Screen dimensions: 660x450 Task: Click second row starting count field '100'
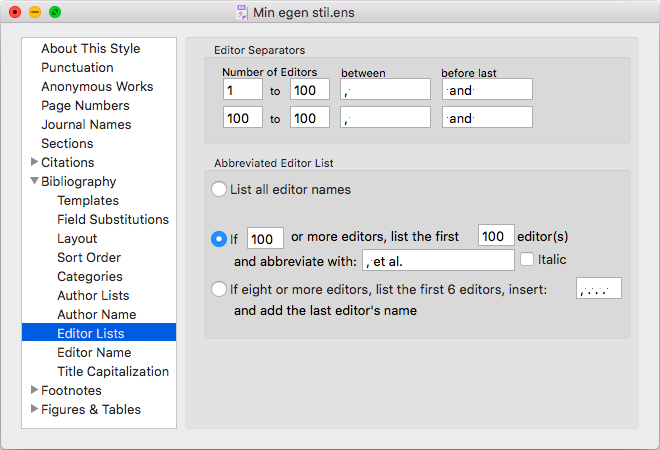pyautogui.click(x=243, y=117)
